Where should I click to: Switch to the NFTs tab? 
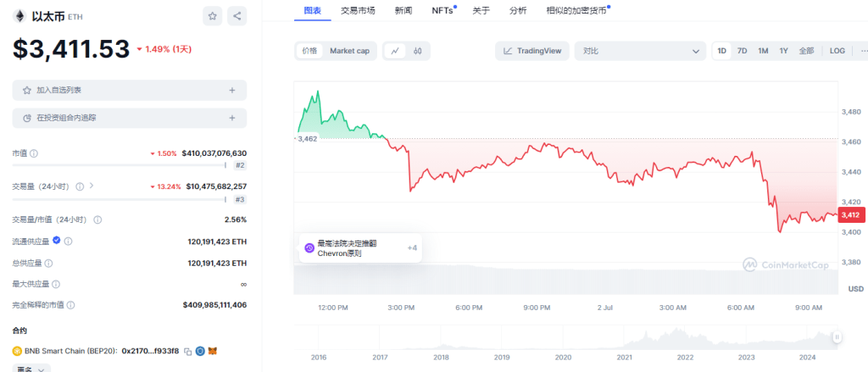tap(442, 10)
